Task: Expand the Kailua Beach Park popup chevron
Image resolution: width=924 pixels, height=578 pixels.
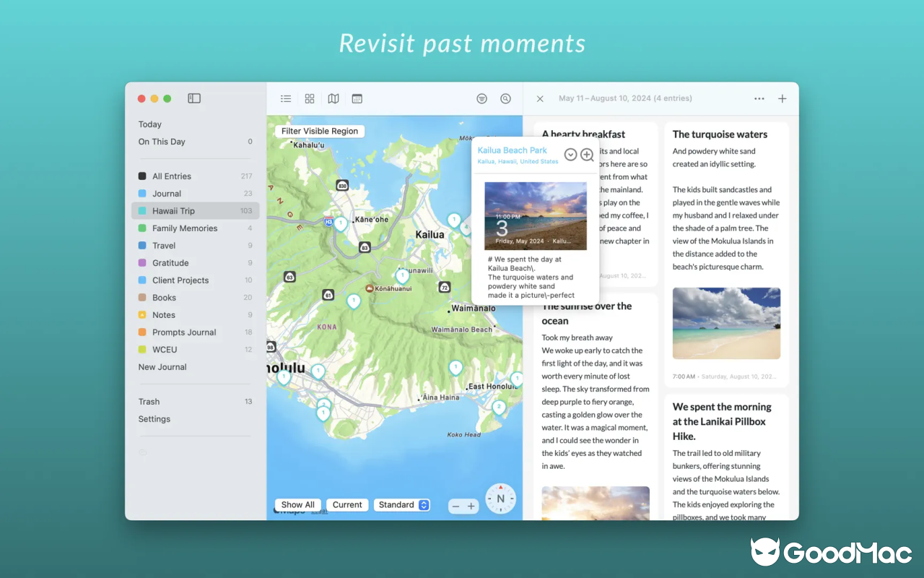Action: point(570,155)
